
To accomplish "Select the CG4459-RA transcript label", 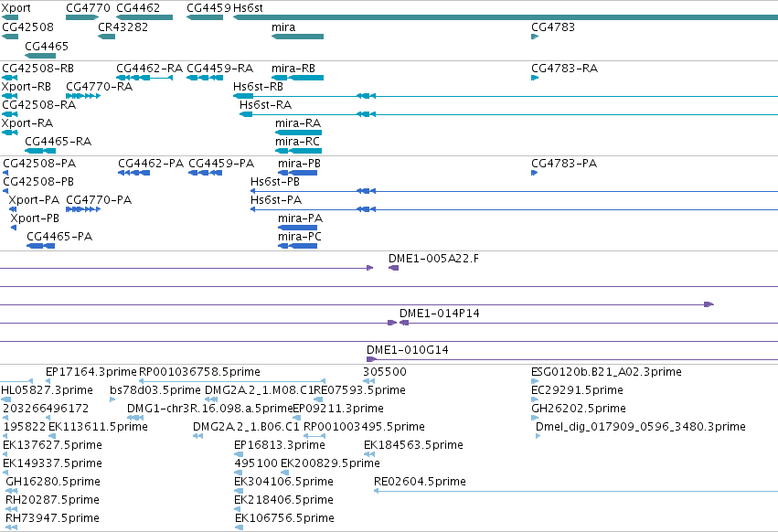I will pos(219,68).
